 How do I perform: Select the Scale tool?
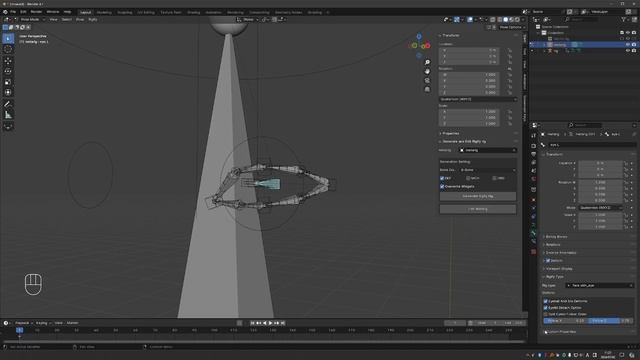click(8, 82)
